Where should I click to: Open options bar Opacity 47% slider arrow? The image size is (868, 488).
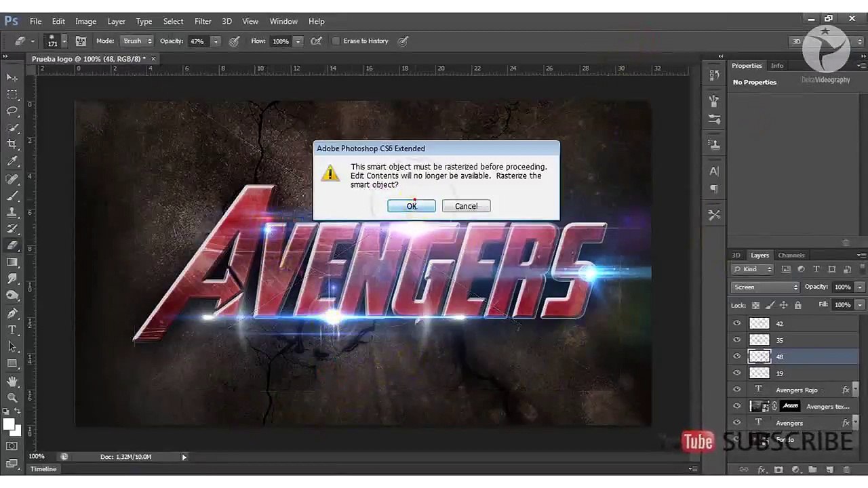tap(216, 41)
